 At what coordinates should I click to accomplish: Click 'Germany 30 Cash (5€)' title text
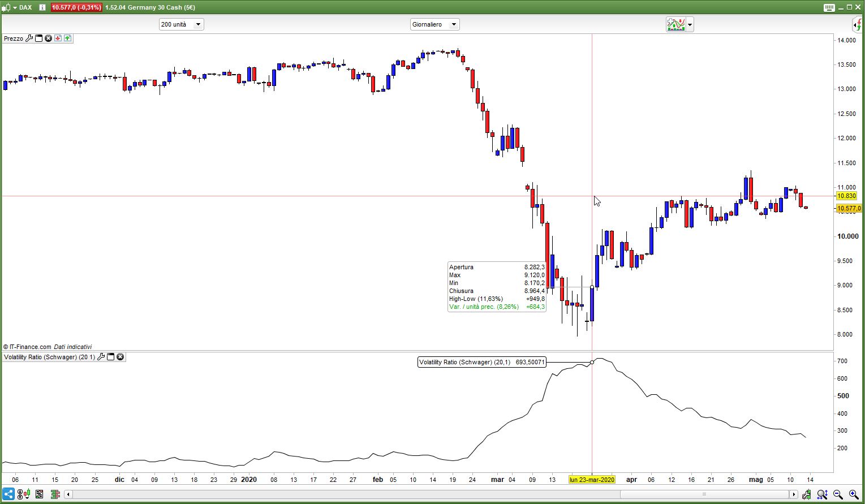(x=161, y=7)
